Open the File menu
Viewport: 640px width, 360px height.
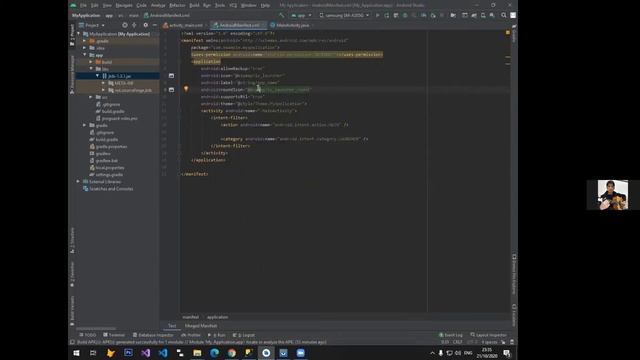[83, 5]
